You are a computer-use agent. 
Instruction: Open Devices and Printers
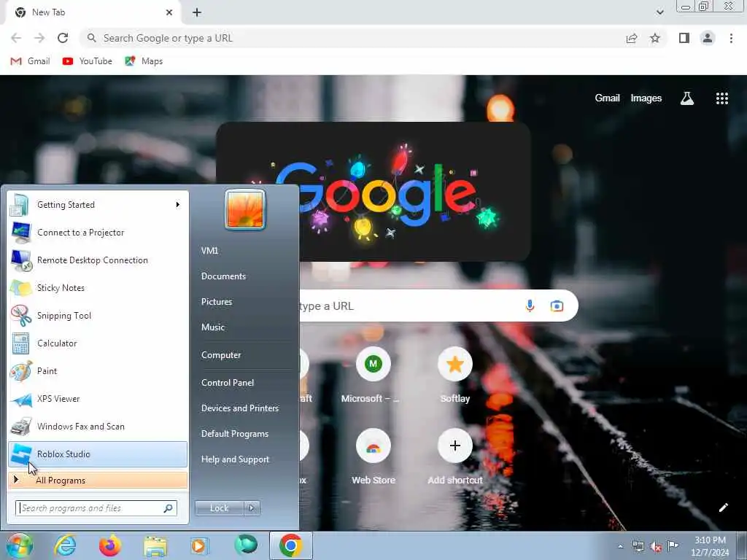239,408
